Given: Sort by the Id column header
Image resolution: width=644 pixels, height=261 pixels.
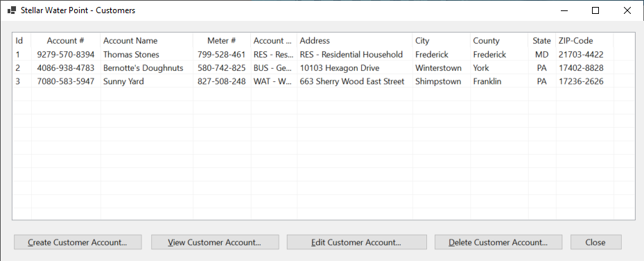Looking at the screenshot, I should tap(21, 41).
